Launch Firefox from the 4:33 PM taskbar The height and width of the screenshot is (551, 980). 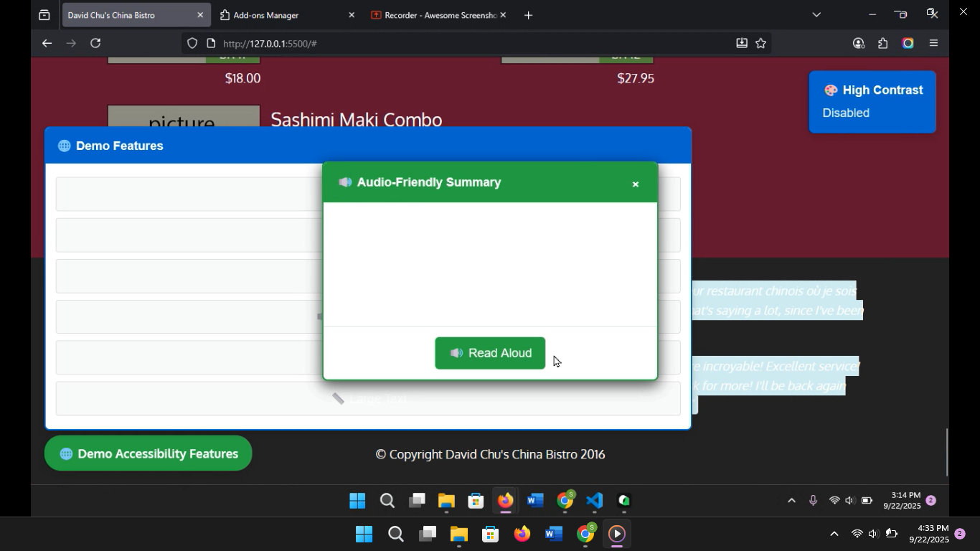tap(522, 534)
